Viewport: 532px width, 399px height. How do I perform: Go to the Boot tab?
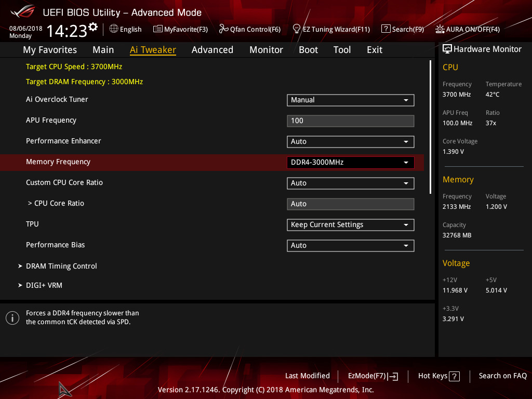[308, 50]
